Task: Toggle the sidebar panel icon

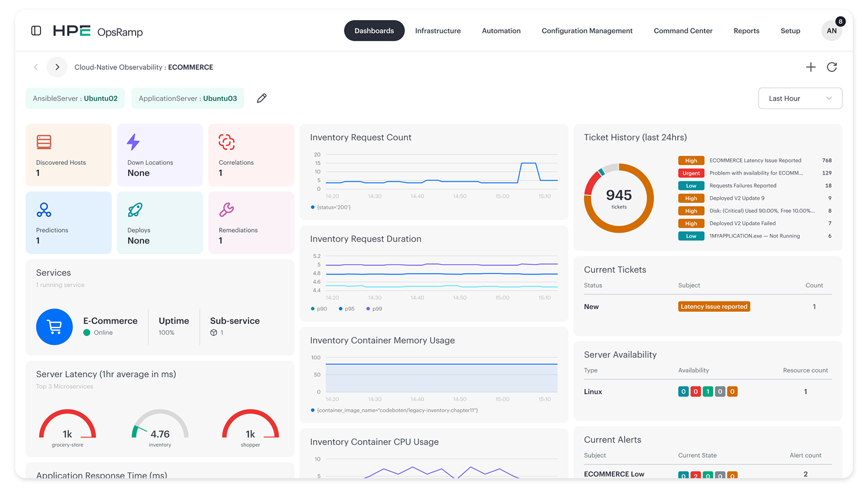Action: point(36,31)
